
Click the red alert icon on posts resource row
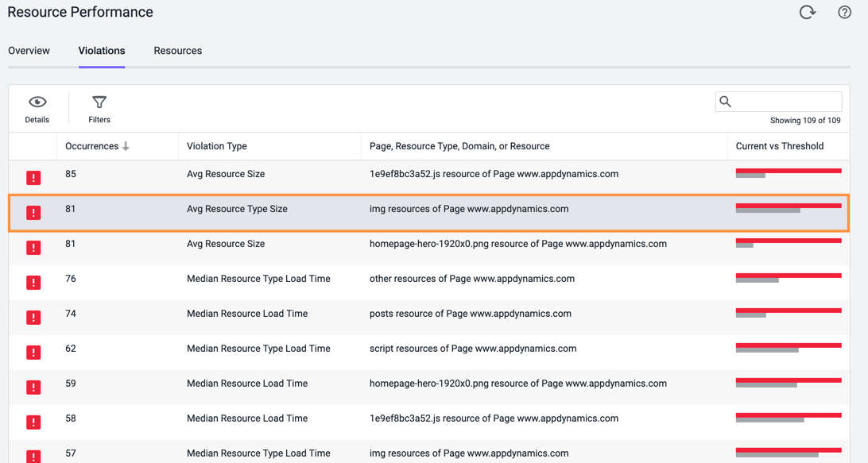coord(33,317)
